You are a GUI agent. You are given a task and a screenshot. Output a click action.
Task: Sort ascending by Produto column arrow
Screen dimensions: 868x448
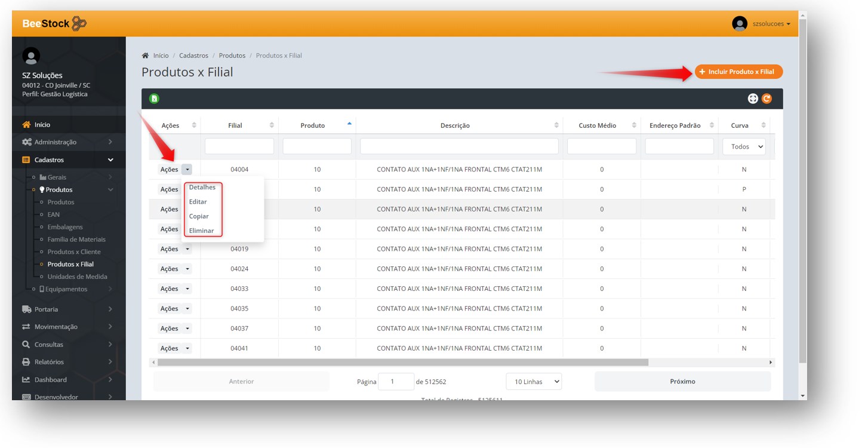pyautogui.click(x=349, y=124)
